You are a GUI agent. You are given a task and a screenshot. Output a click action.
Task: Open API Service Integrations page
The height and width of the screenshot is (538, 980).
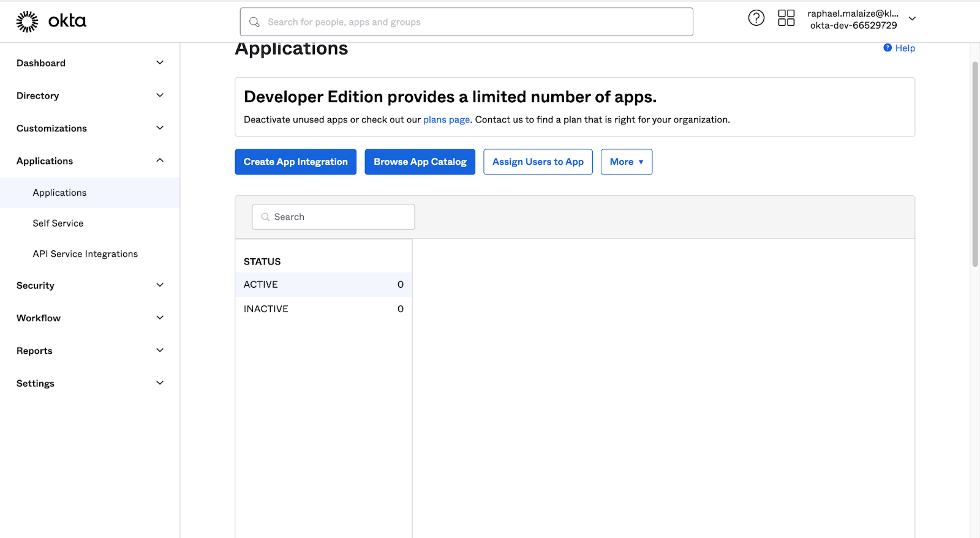click(x=85, y=254)
